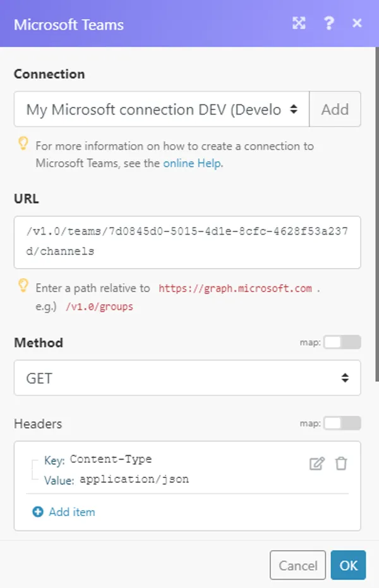Click the URL path input field
This screenshot has width=379, height=588.
[x=187, y=242]
